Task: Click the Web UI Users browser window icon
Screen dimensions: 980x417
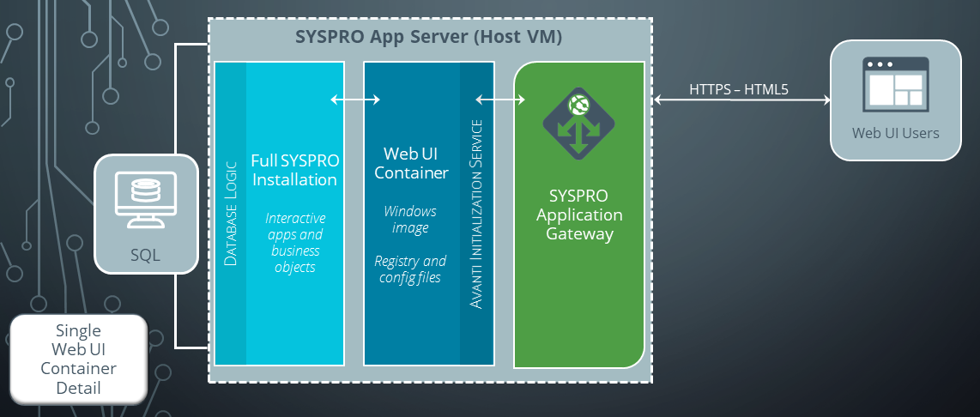Action: [895, 86]
